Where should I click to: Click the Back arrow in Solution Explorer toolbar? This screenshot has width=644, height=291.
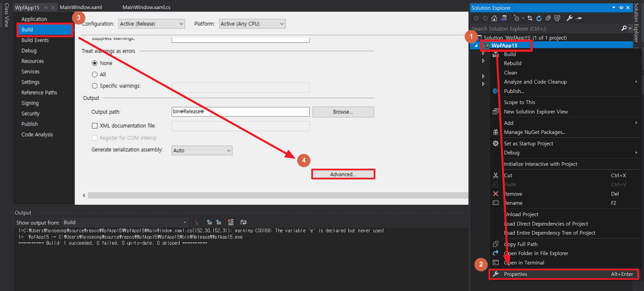coord(476,18)
